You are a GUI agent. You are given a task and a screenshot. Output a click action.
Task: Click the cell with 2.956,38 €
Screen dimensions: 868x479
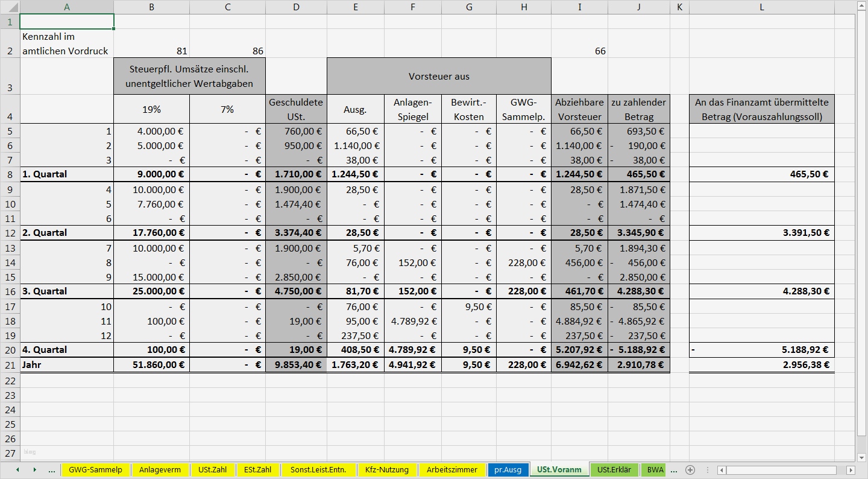tap(762, 365)
